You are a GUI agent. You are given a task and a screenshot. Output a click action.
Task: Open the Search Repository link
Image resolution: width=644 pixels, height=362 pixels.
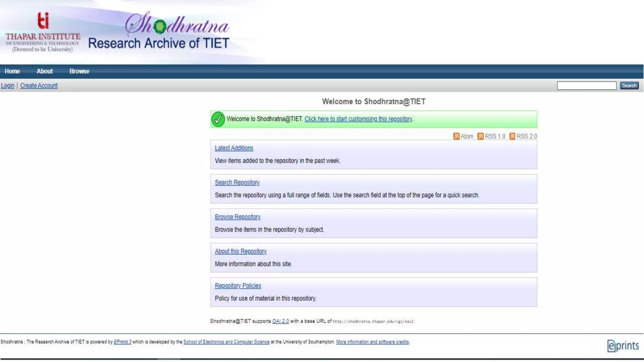pyautogui.click(x=237, y=183)
